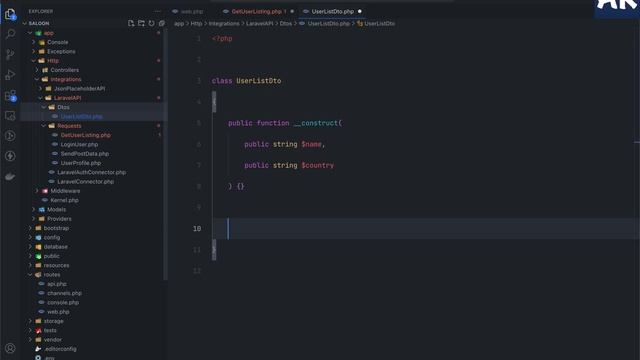Open the Docker whale view in activity bar
Viewport: 640px width, 360px height.
tap(10, 176)
